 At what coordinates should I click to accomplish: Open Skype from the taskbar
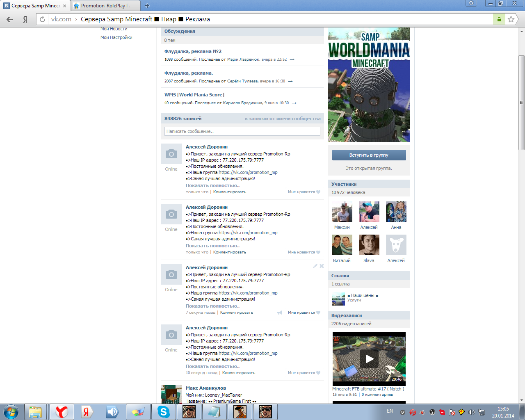[x=163, y=412]
